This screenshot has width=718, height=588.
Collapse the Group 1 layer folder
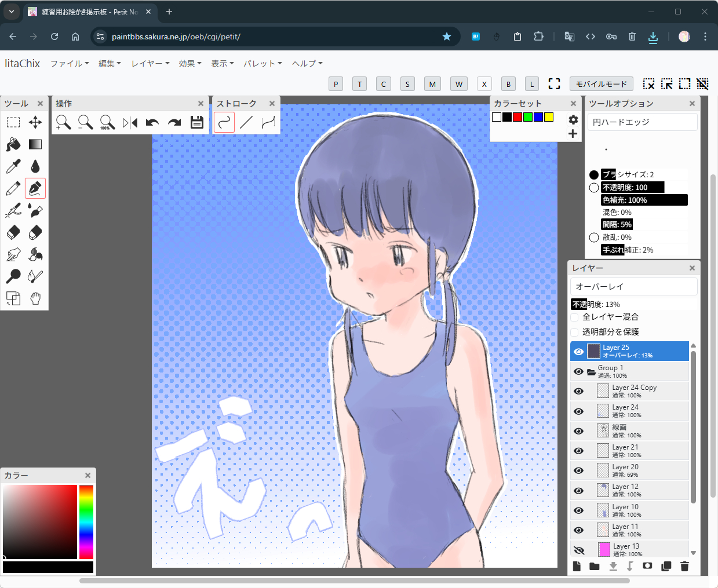coord(591,371)
